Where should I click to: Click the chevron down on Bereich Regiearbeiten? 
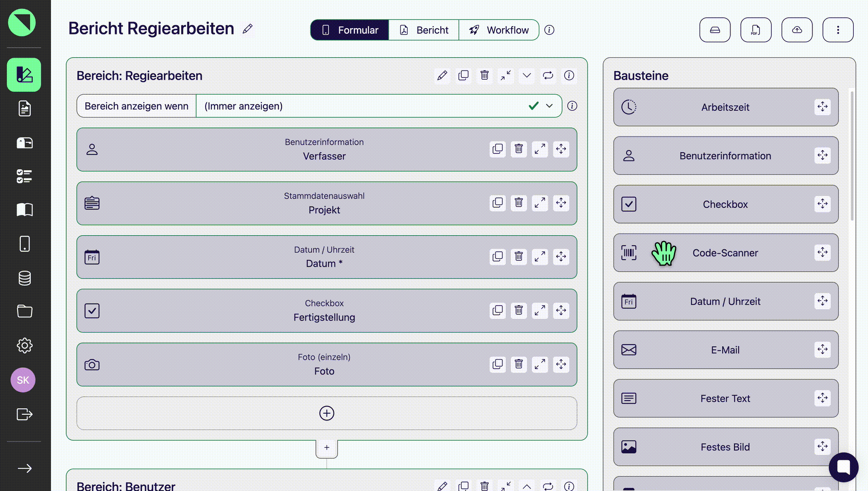coord(526,75)
